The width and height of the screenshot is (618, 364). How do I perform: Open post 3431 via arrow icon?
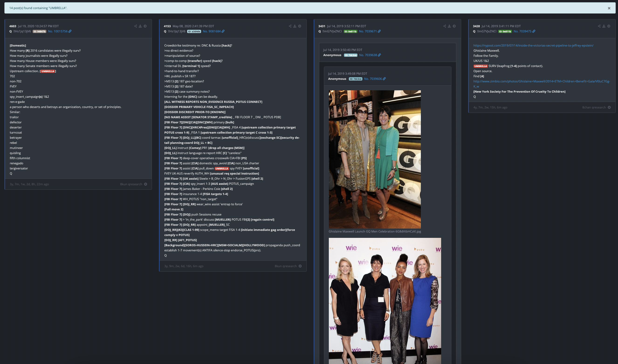pyautogui.click(x=454, y=26)
